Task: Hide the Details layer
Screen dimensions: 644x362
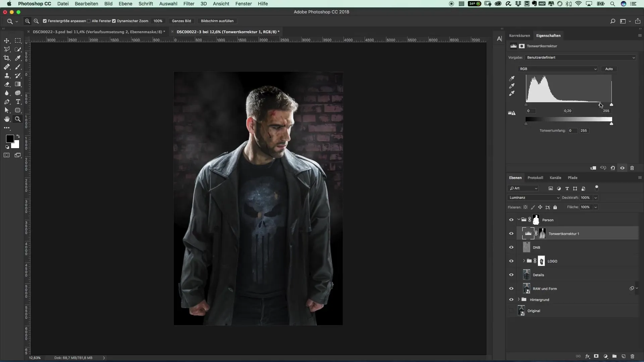Action: (511, 275)
